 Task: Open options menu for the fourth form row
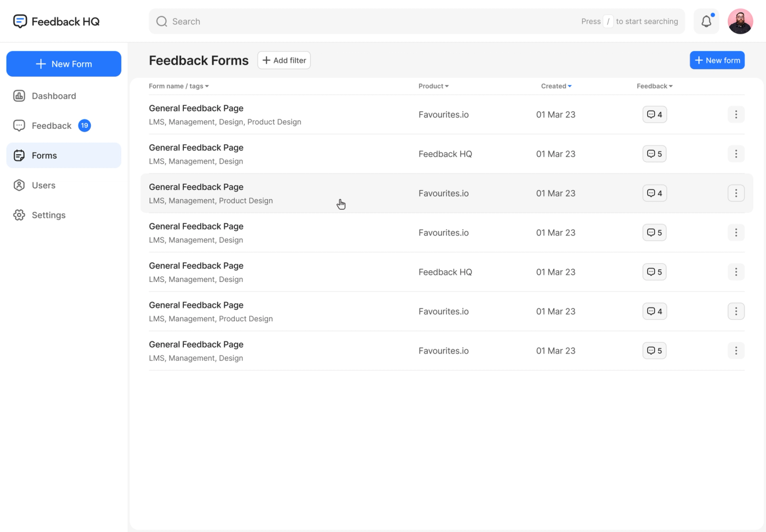(736, 233)
